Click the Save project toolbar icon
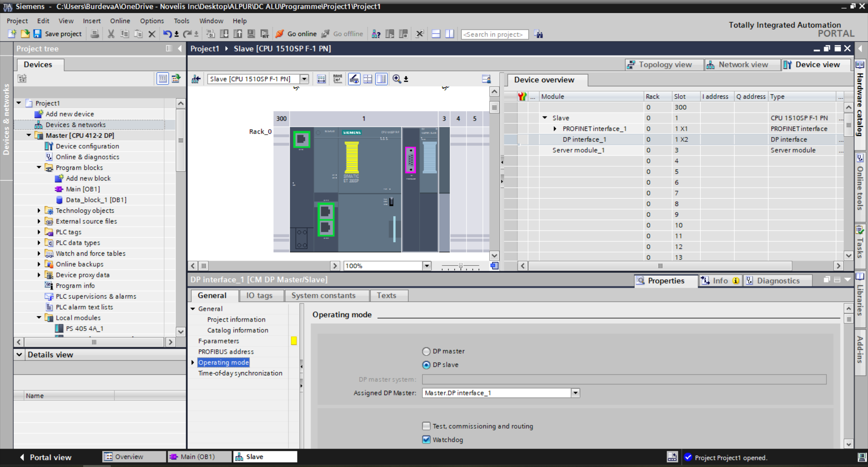 click(38, 34)
